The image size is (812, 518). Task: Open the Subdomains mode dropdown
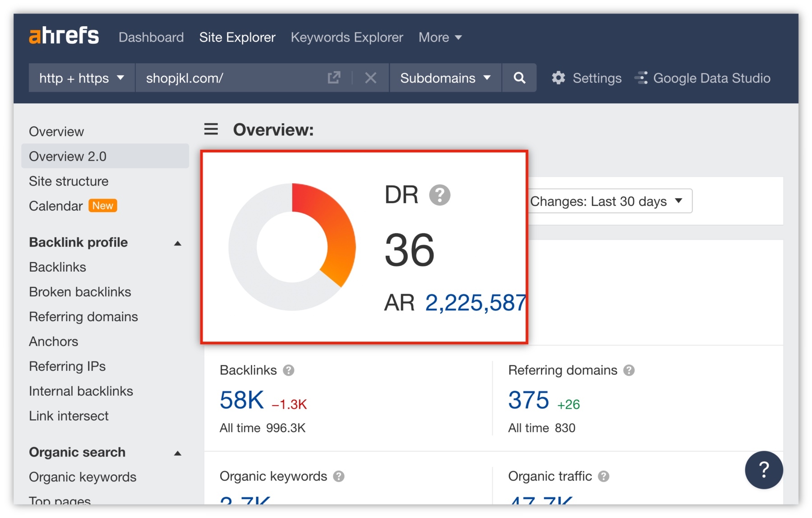point(445,78)
